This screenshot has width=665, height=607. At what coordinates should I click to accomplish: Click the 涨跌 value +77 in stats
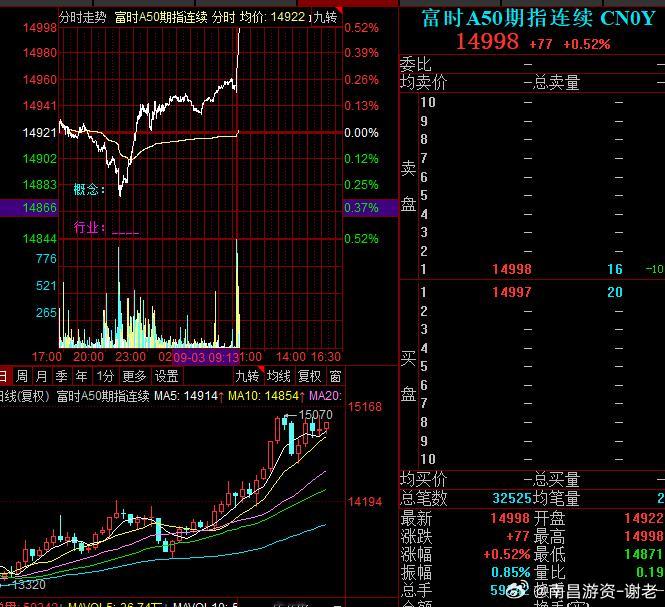click(517, 536)
